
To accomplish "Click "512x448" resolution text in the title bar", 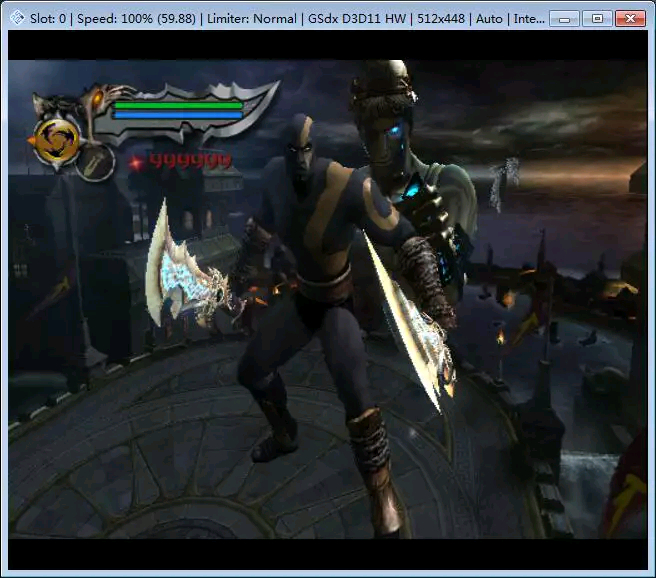I will pos(441,19).
